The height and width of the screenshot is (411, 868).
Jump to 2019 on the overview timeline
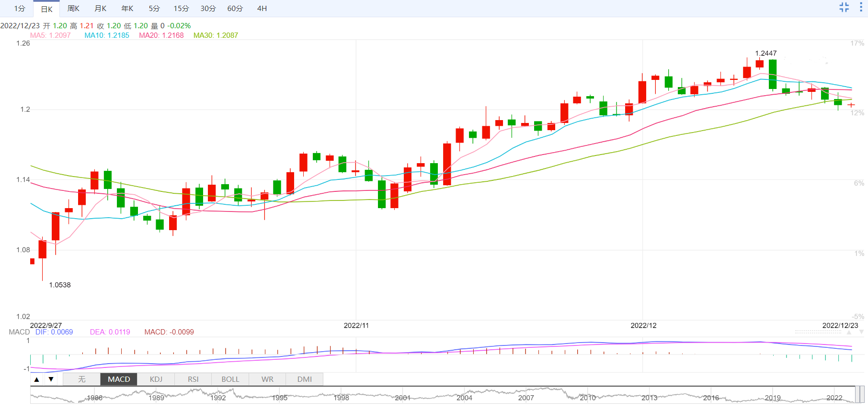[773, 398]
